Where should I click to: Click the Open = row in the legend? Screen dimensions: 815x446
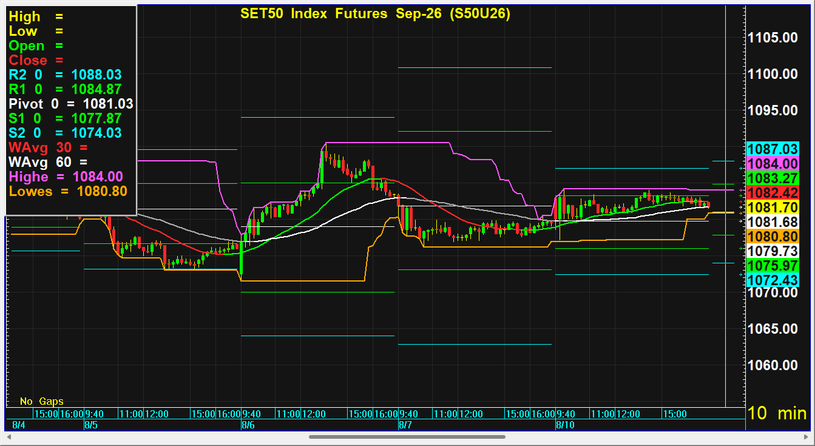(x=36, y=46)
